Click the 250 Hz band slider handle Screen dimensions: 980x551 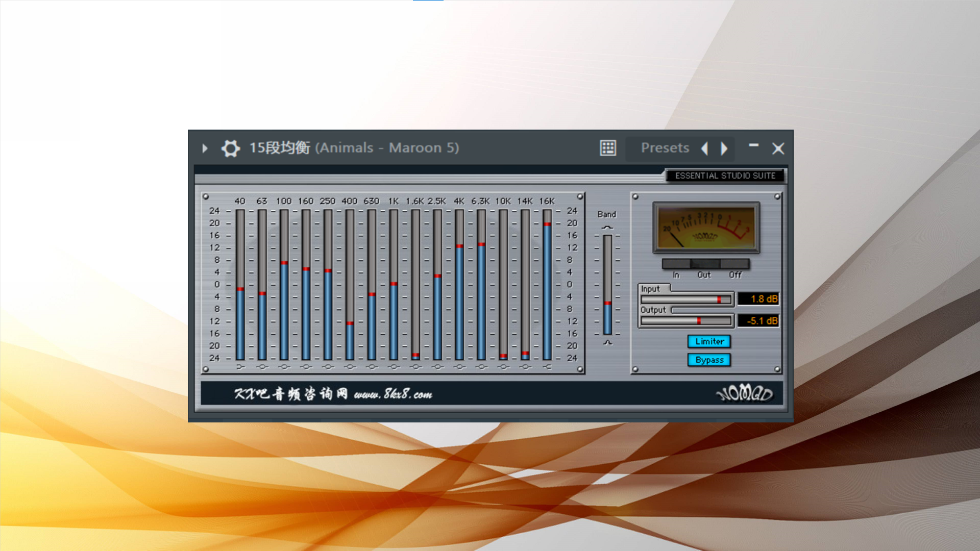(x=328, y=270)
